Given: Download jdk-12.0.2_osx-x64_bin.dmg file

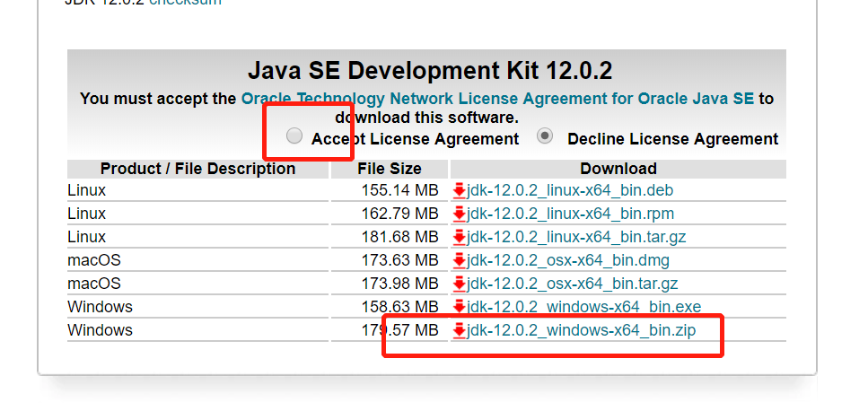Looking at the screenshot, I should click(568, 260).
